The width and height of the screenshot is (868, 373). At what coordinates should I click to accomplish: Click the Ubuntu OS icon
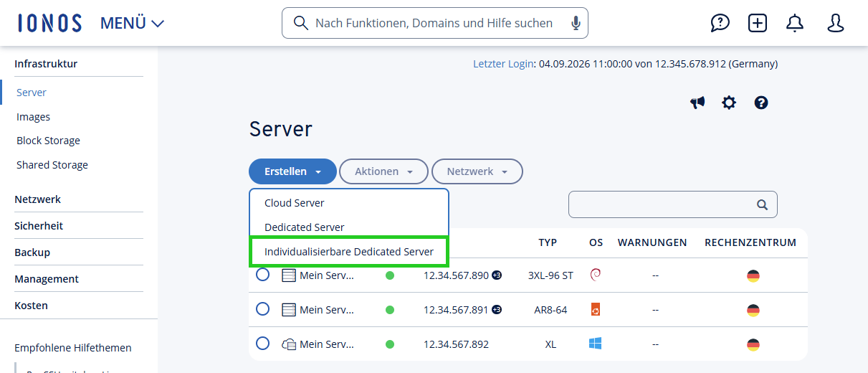click(x=595, y=309)
